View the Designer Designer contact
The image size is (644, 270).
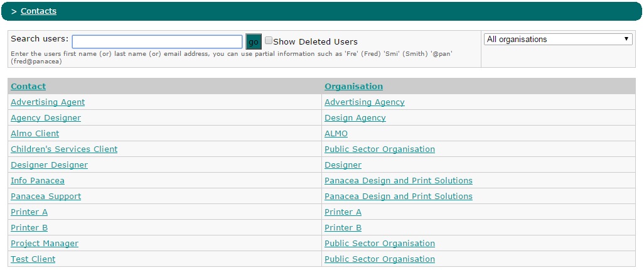point(50,165)
